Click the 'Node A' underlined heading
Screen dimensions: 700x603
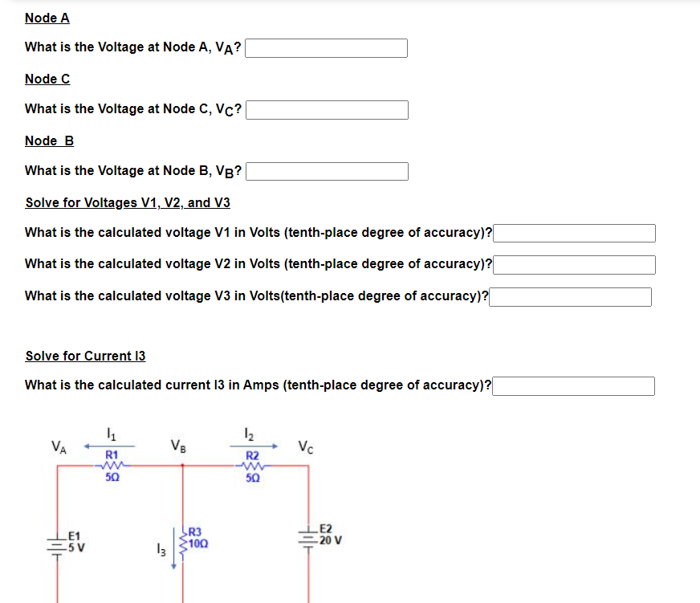coord(47,18)
